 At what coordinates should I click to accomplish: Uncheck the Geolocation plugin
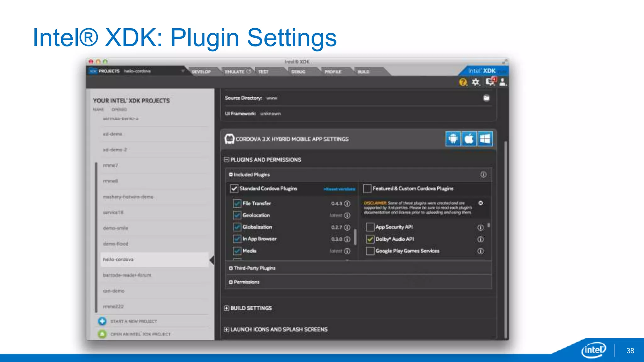click(237, 216)
